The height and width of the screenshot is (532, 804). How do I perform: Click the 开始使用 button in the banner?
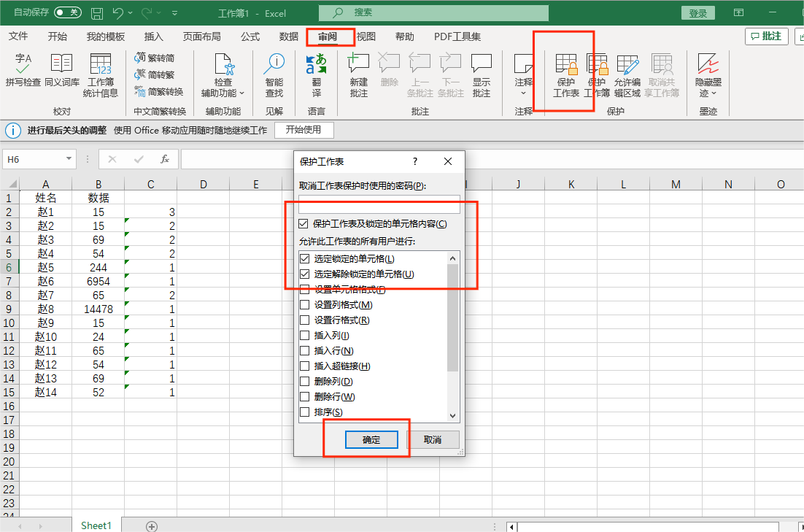(304, 130)
